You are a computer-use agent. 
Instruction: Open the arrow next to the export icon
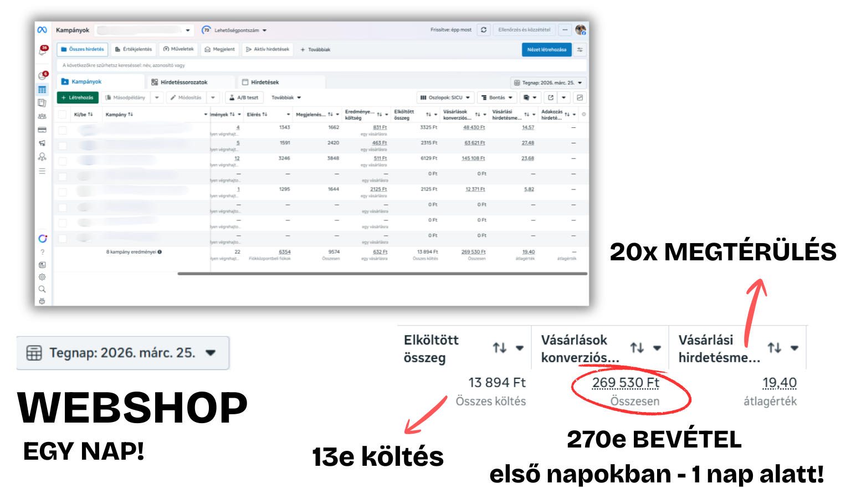564,97
